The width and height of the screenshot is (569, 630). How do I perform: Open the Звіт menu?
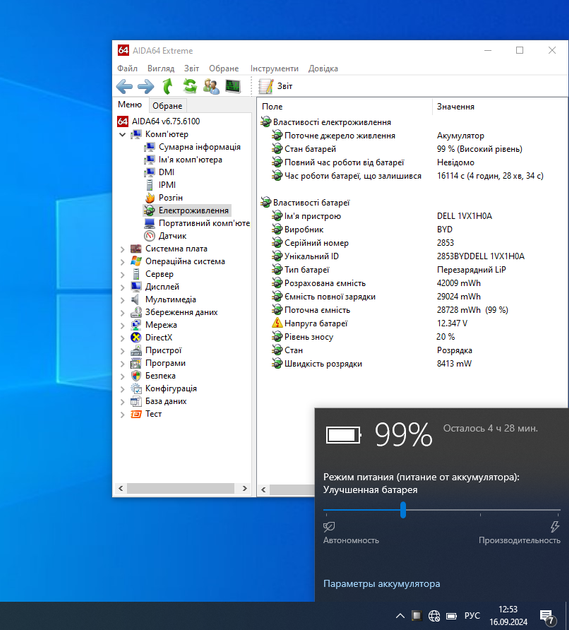(x=192, y=69)
